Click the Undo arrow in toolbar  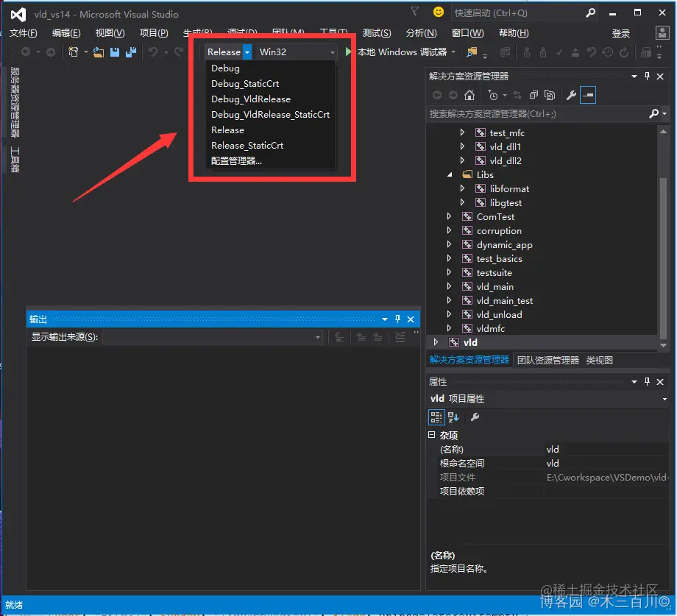click(152, 52)
